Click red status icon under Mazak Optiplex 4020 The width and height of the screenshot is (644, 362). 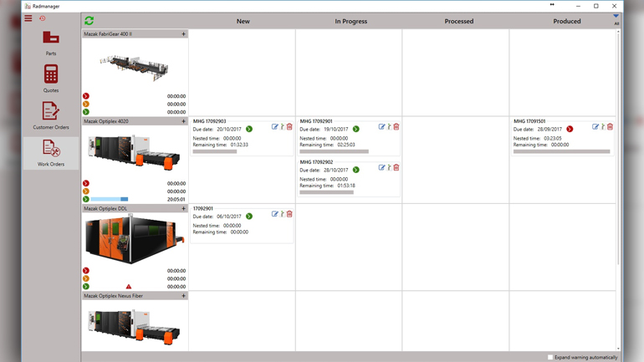click(86, 183)
